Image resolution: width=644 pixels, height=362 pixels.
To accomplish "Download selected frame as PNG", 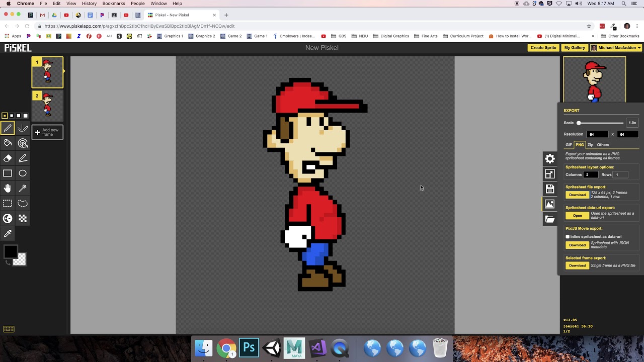I will pos(577,265).
